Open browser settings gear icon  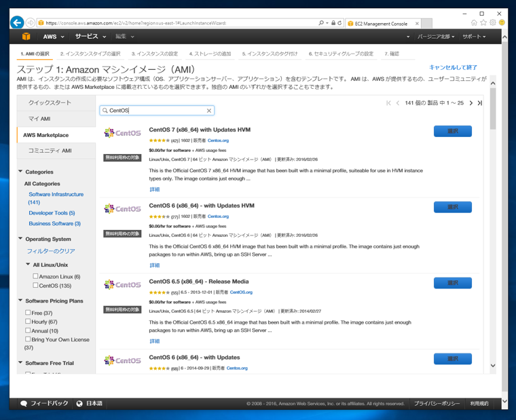click(493, 22)
